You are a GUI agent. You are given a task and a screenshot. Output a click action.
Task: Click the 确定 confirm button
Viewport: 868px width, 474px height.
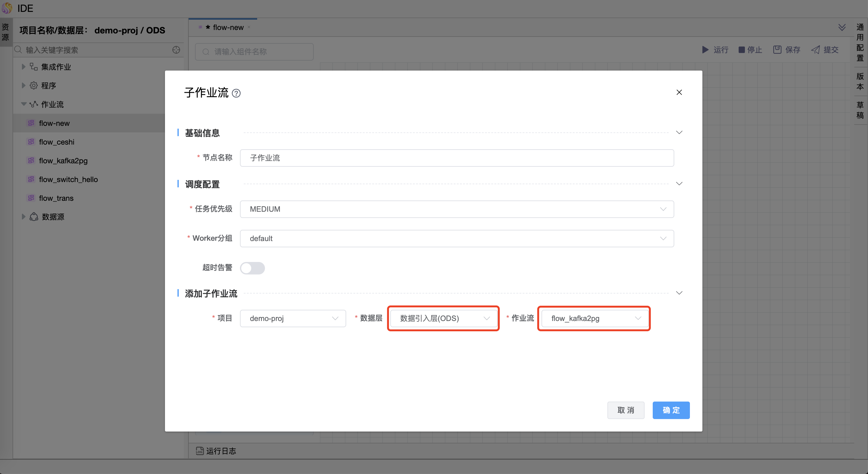coord(671,410)
